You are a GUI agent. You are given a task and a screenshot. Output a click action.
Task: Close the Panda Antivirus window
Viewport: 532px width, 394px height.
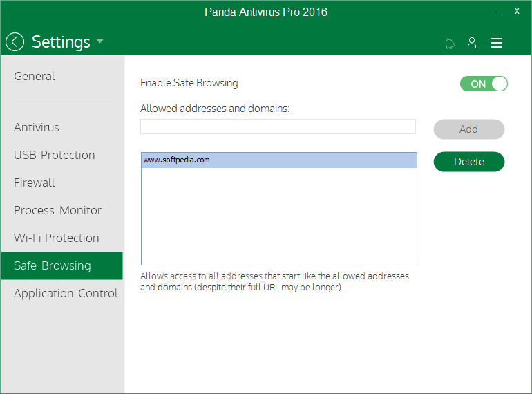point(517,11)
